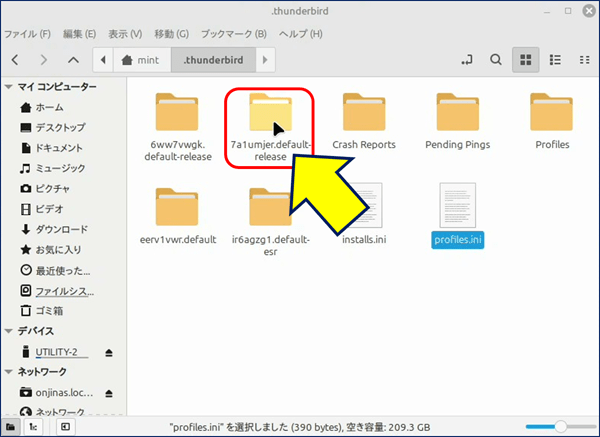Adjust the zoom slider

tap(560, 426)
